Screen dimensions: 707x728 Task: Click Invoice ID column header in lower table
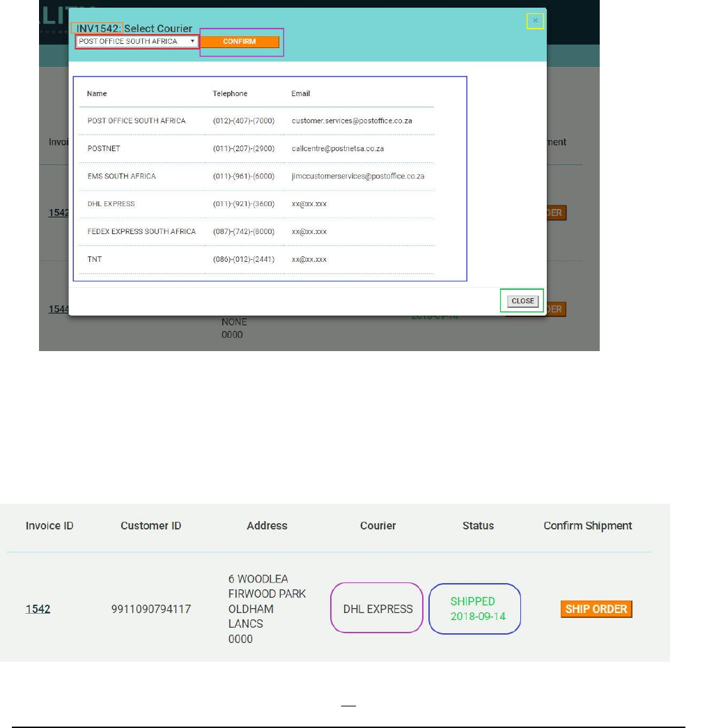(49, 525)
